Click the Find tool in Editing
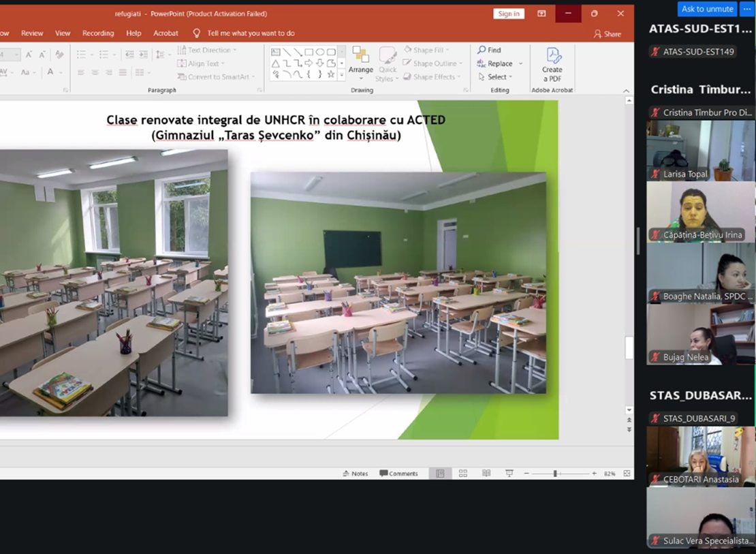 coord(490,50)
